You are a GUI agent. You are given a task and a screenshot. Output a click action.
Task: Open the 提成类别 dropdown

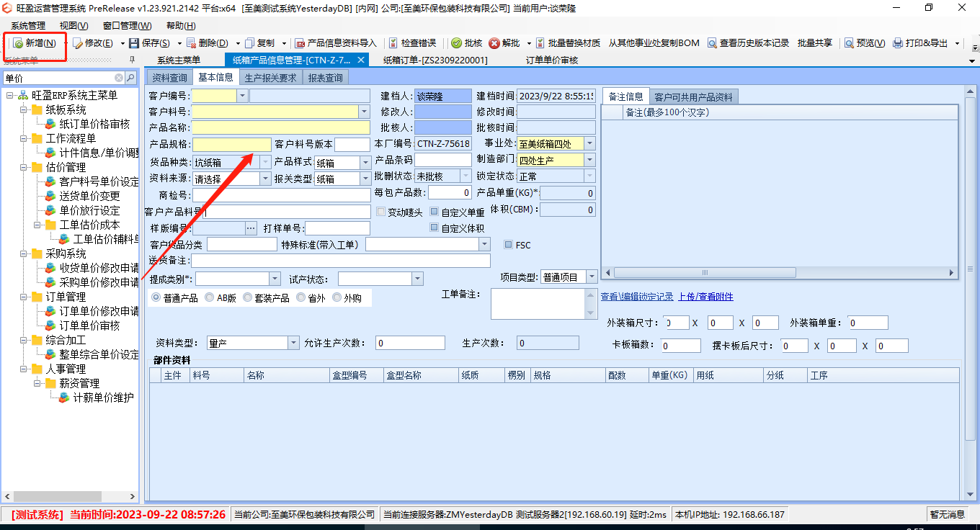(x=275, y=279)
